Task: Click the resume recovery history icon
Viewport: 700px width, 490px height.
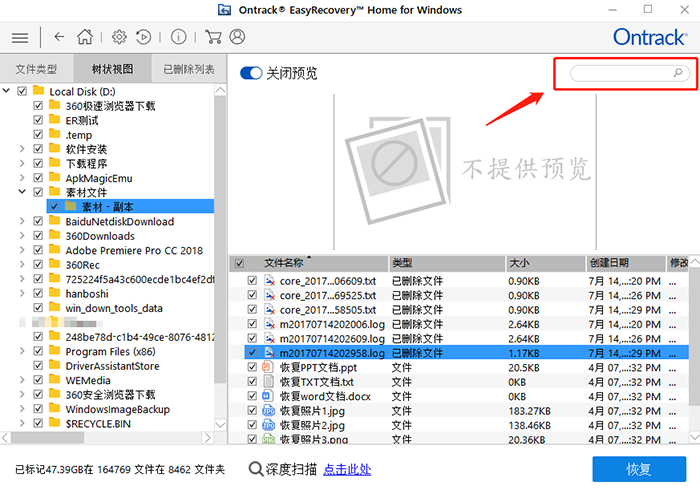Action: (x=143, y=37)
